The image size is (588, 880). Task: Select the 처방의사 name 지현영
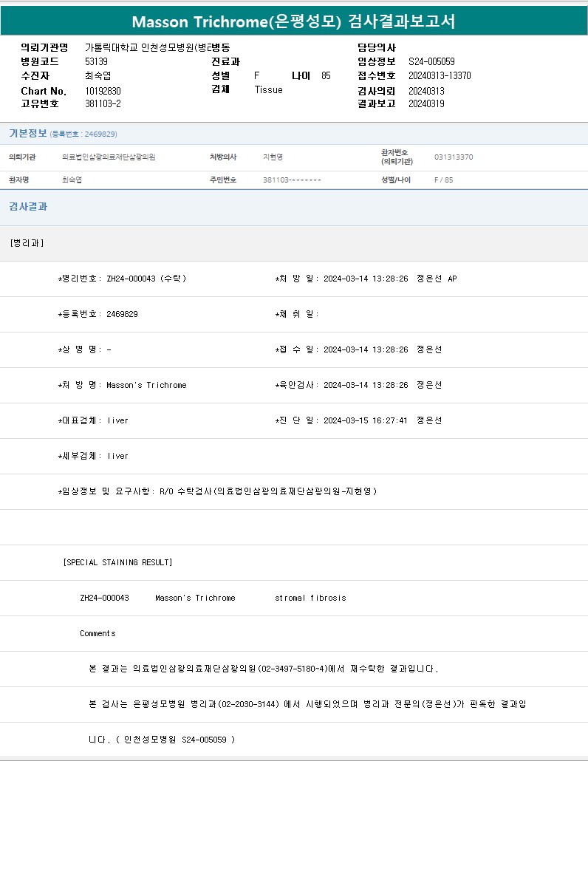(x=273, y=157)
